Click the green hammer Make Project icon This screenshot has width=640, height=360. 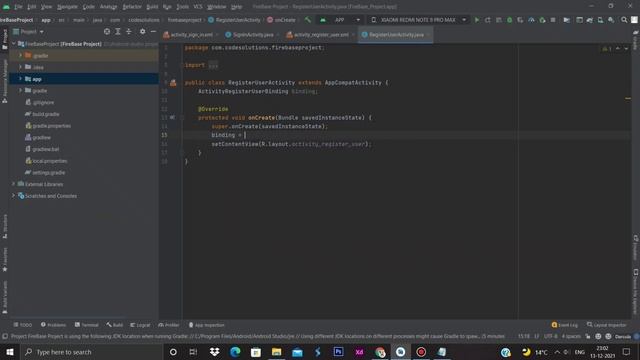click(308, 20)
